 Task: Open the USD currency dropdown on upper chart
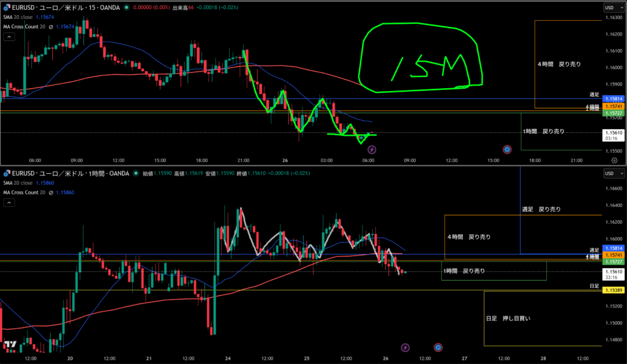click(610, 8)
